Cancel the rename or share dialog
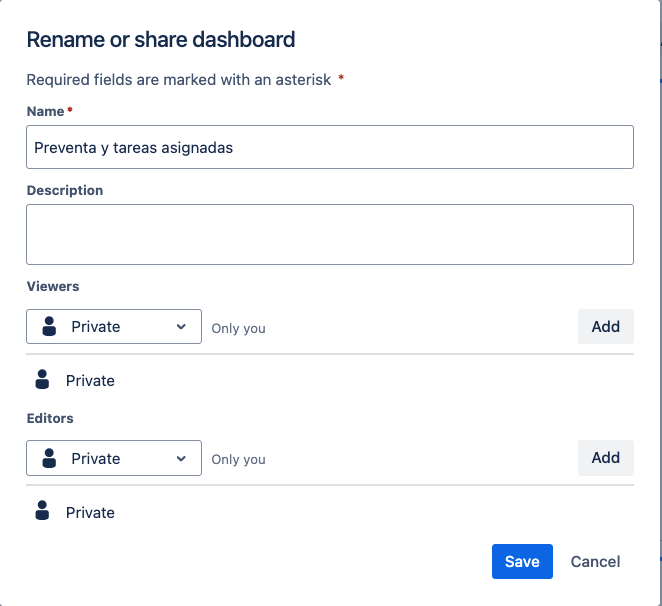Image resolution: width=662 pixels, height=606 pixels. pyautogui.click(x=595, y=561)
